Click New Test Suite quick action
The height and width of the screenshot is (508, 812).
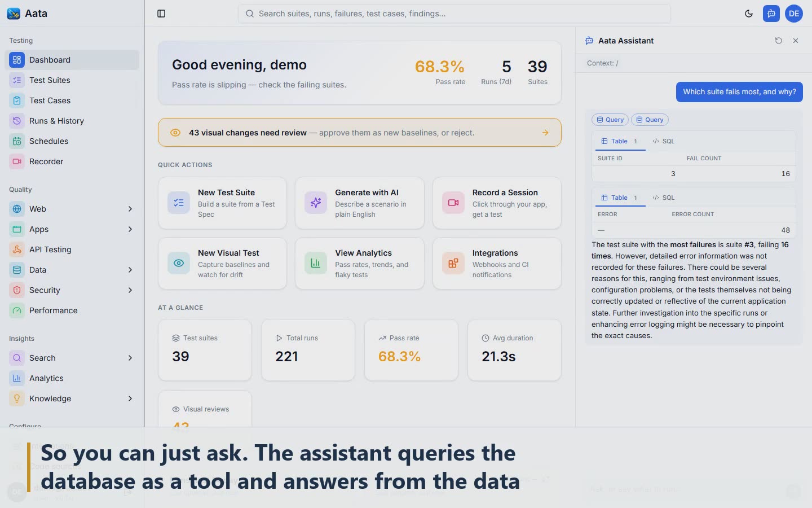coord(222,203)
